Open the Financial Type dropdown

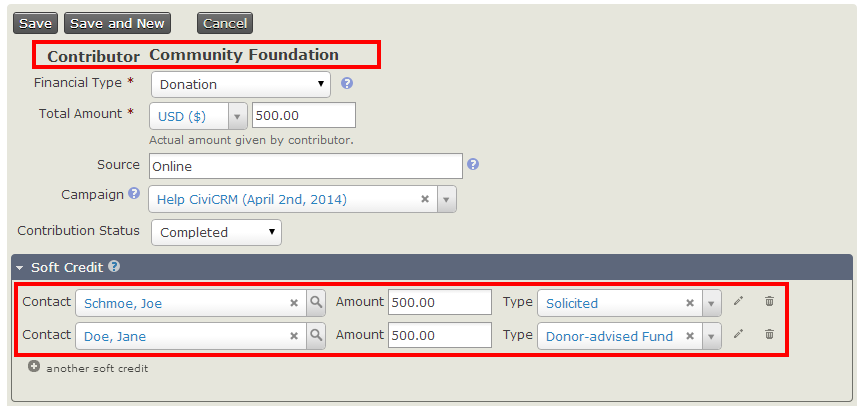[x=240, y=85]
